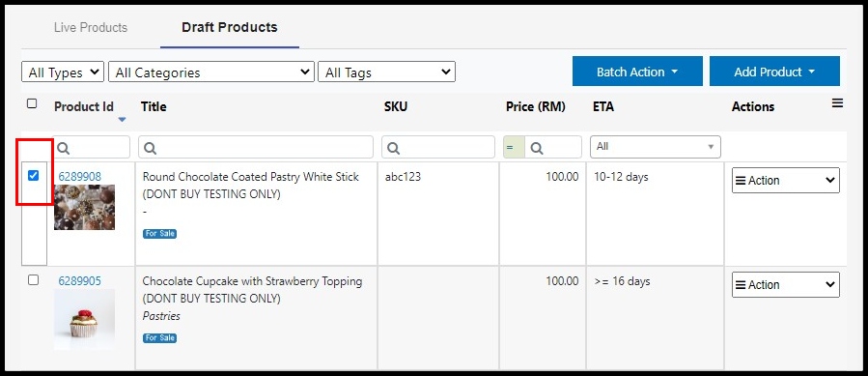This screenshot has height=376, width=868.
Task: Click the Product Id sort arrow icon
Action: (123, 119)
